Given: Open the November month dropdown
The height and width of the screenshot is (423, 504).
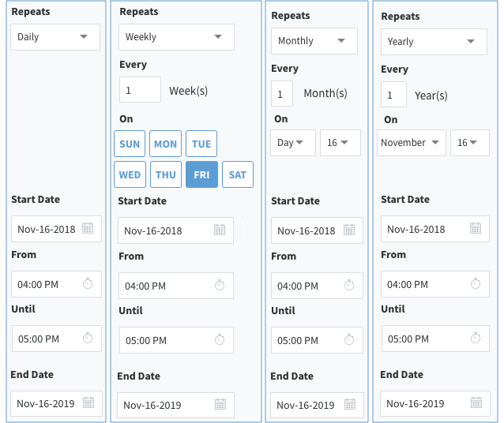Looking at the screenshot, I should click(411, 143).
